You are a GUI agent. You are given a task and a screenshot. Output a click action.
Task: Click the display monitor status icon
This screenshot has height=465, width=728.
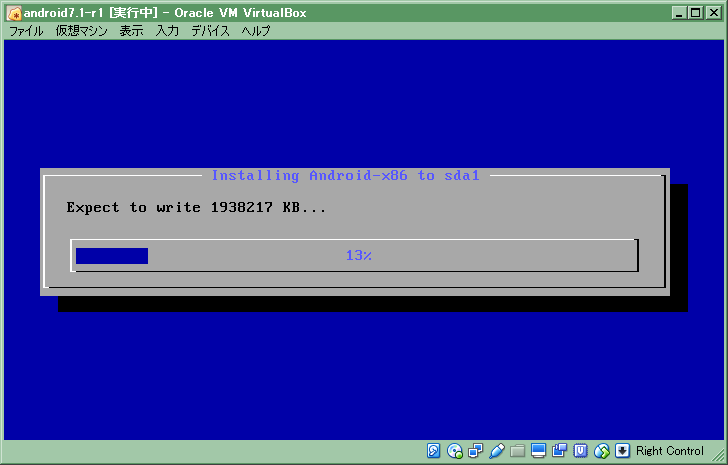coord(538,451)
